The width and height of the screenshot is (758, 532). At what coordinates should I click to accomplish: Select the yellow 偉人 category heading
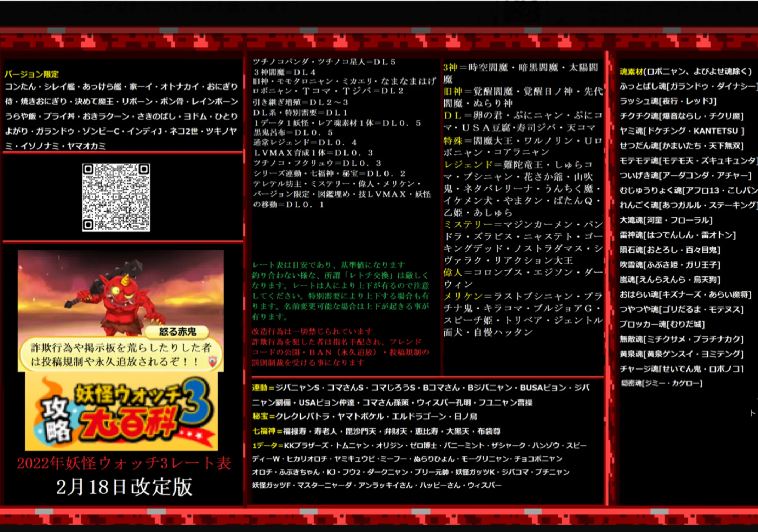453,272
